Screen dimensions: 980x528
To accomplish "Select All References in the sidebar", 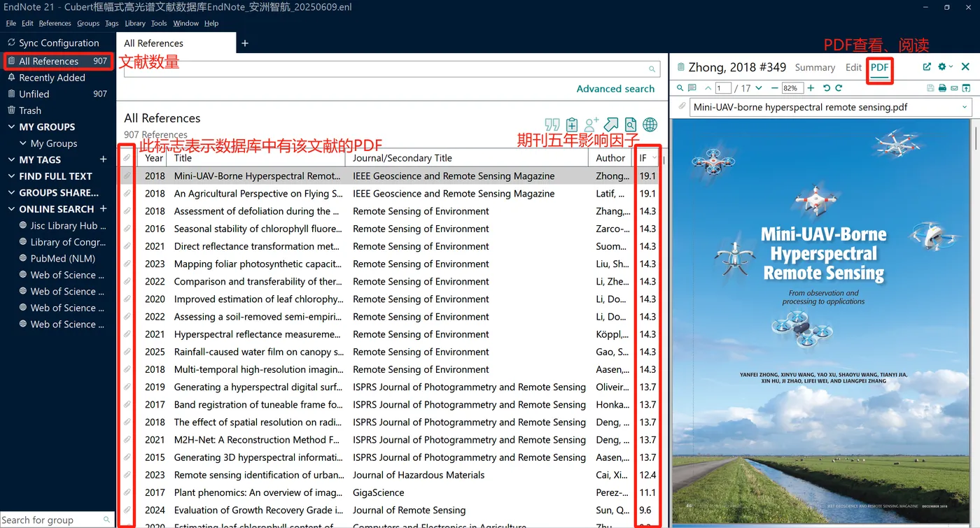I will pyautogui.click(x=57, y=61).
